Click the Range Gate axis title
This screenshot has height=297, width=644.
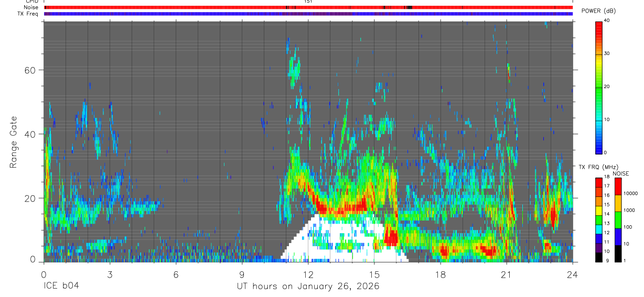[14, 142]
